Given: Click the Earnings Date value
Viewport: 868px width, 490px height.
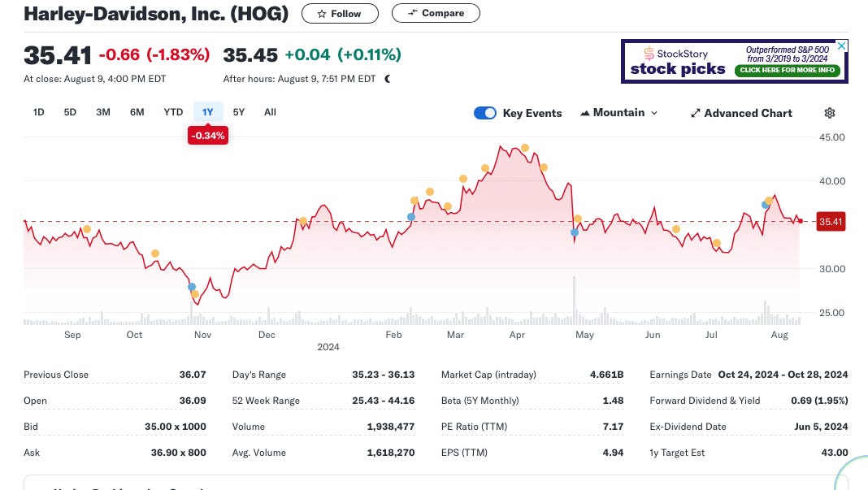Looking at the screenshot, I should click(783, 375).
